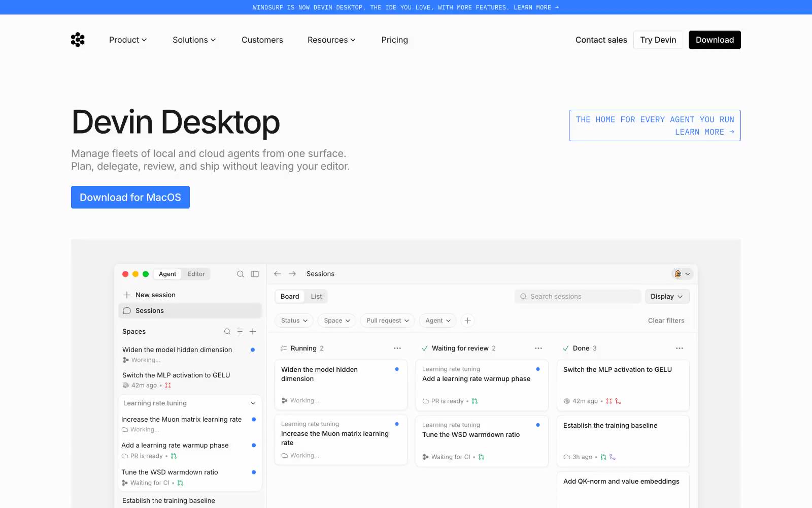Viewport: 812px width, 508px height.
Task: Click the plus icon to add a filter
Action: (x=468, y=321)
